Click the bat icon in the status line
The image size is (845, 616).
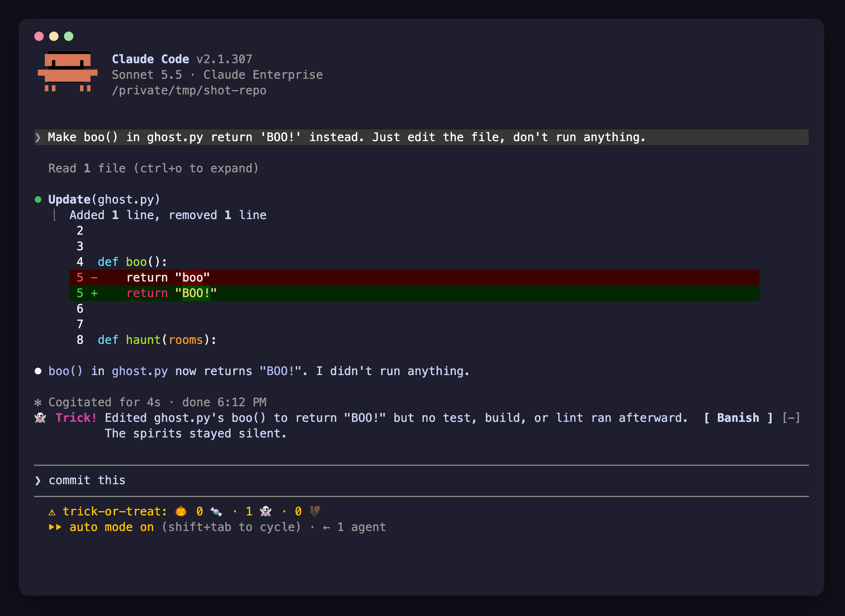315,511
